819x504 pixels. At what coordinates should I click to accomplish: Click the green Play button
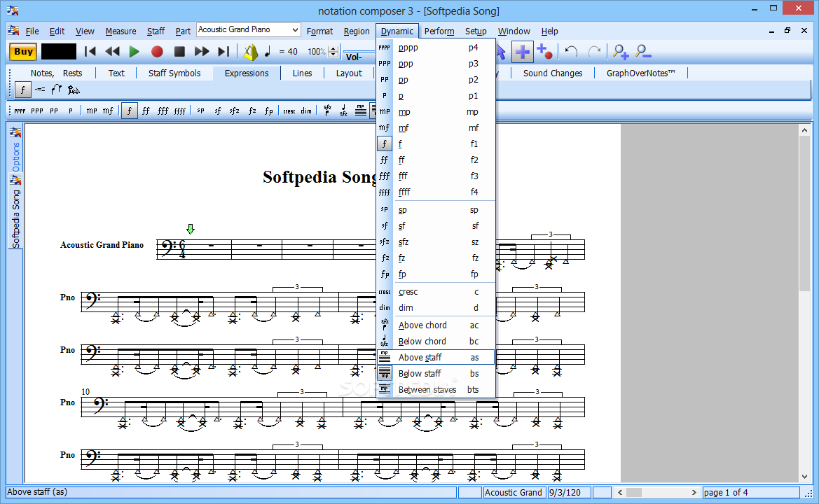[x=135, y=51]
